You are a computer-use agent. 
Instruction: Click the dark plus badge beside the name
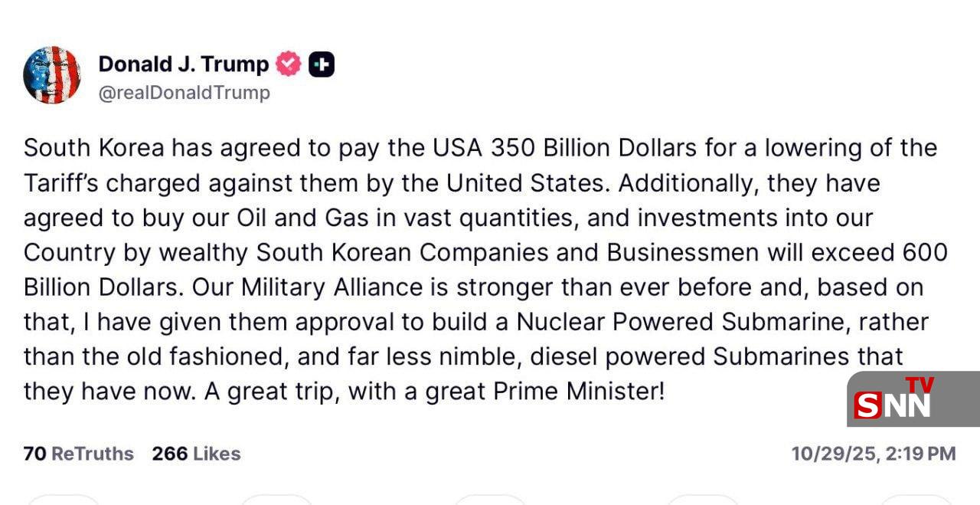pyautogui.click(x=322, y=65)
